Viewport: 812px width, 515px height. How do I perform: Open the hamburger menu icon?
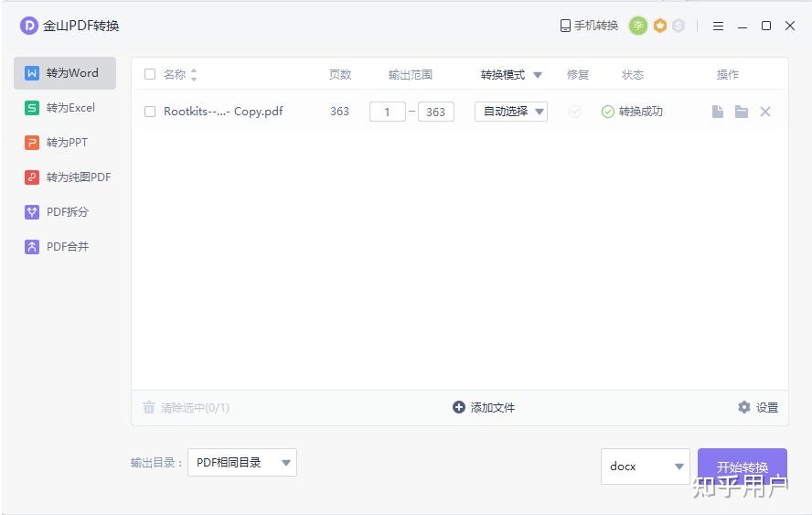pos(718,26)
